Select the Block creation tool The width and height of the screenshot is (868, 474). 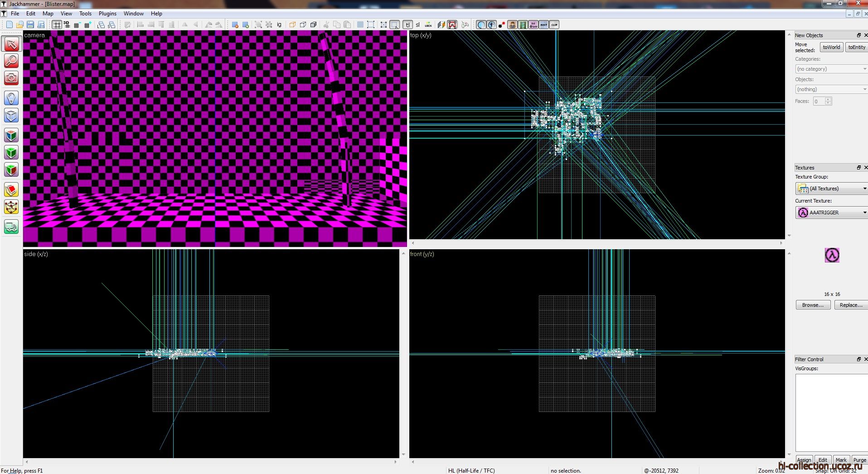click(11, 115)
